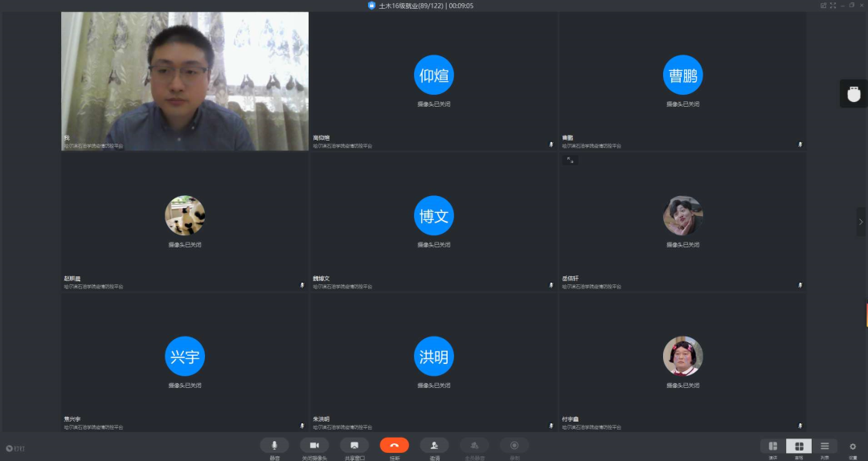Switch to list layout view
The height and width of the screenshot is (461, 868).
pos(825,446)
